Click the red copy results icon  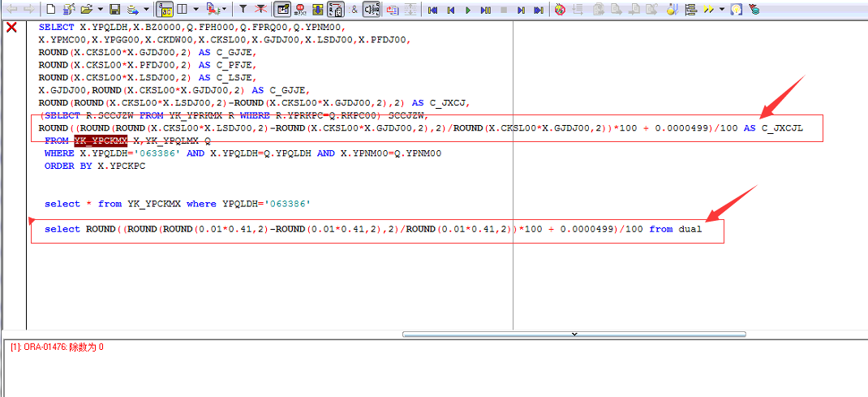tap(392, 9)
